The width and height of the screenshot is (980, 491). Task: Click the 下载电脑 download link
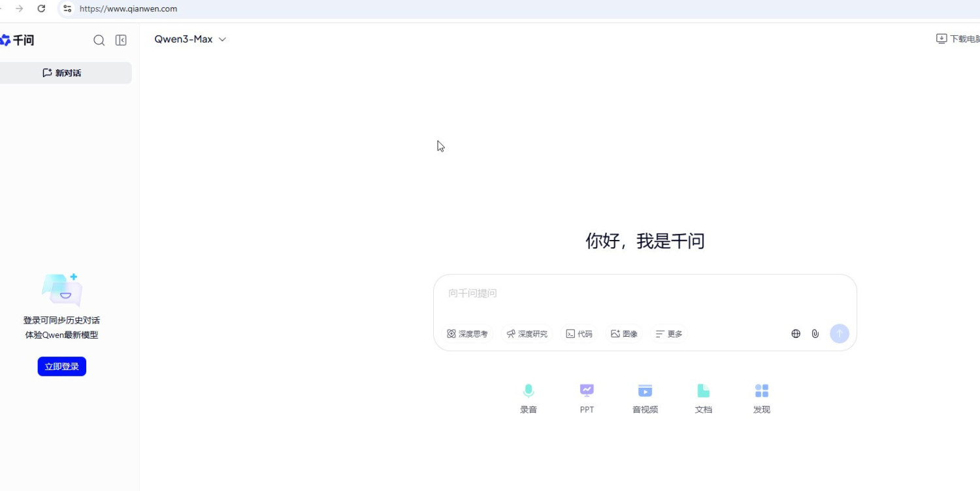958,39
